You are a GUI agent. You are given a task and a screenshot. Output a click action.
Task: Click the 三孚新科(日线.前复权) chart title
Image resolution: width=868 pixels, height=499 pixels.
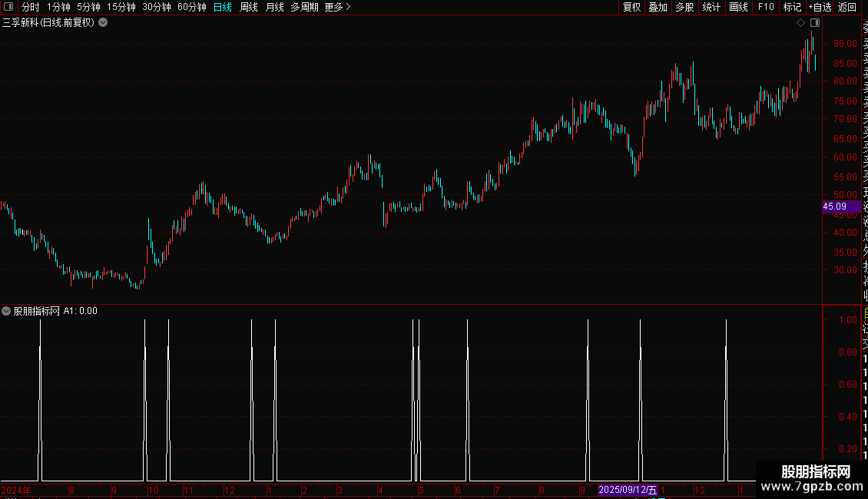click(48, 23)
